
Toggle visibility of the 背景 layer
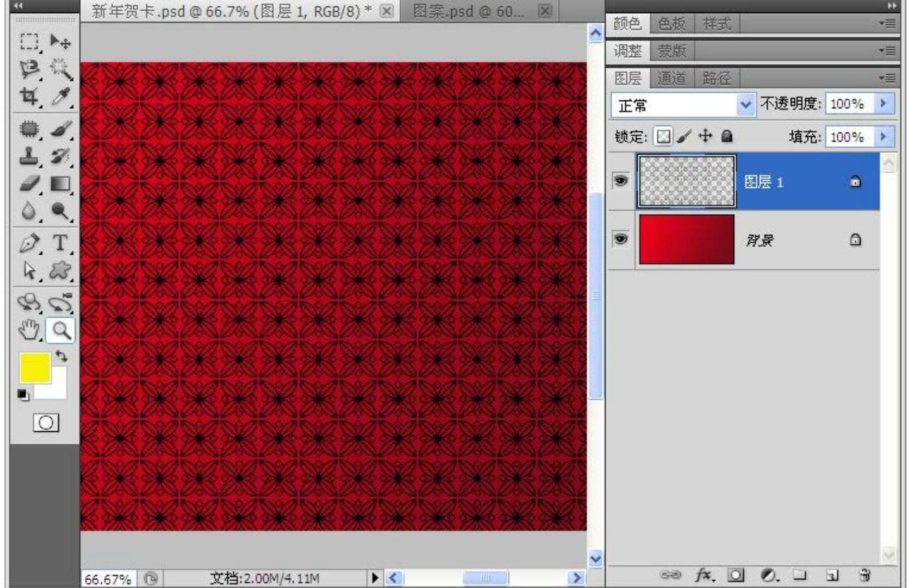(621, 240)
